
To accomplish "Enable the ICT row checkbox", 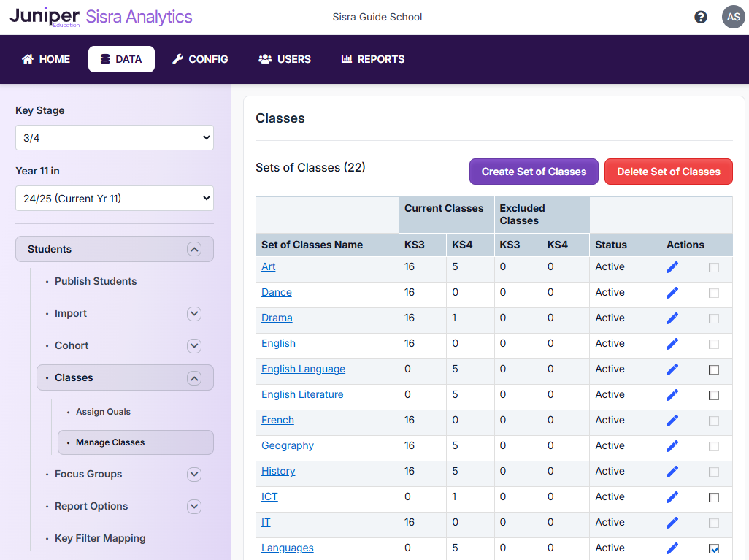I will point(714,496).
